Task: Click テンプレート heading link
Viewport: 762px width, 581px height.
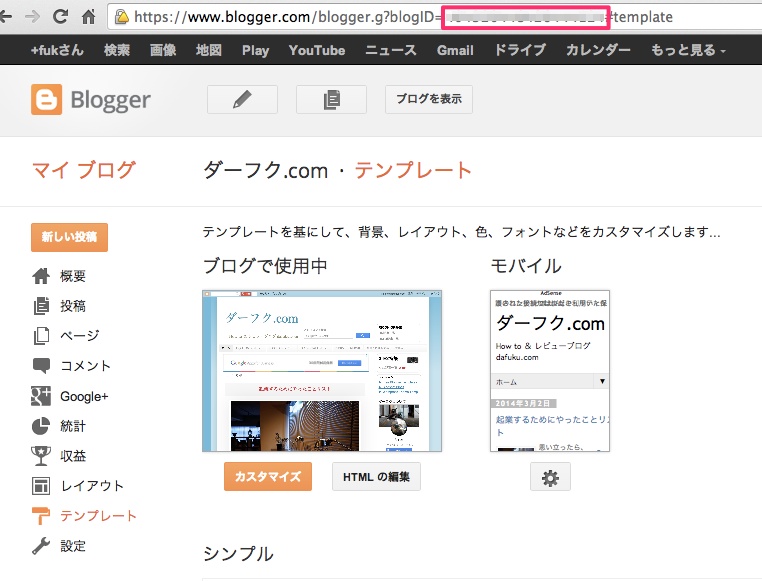Action: [413, 171]
